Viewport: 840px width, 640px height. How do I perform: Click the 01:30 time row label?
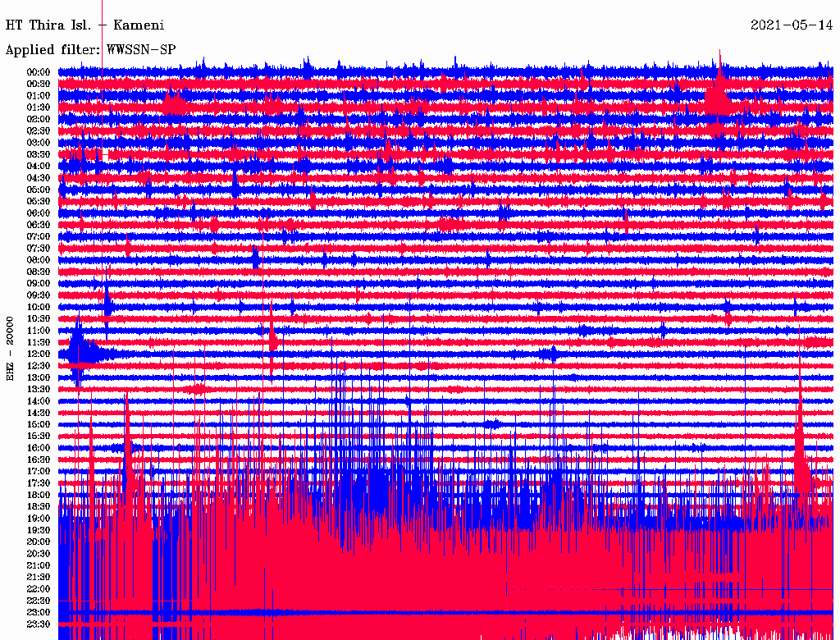(x=39, y=107)
